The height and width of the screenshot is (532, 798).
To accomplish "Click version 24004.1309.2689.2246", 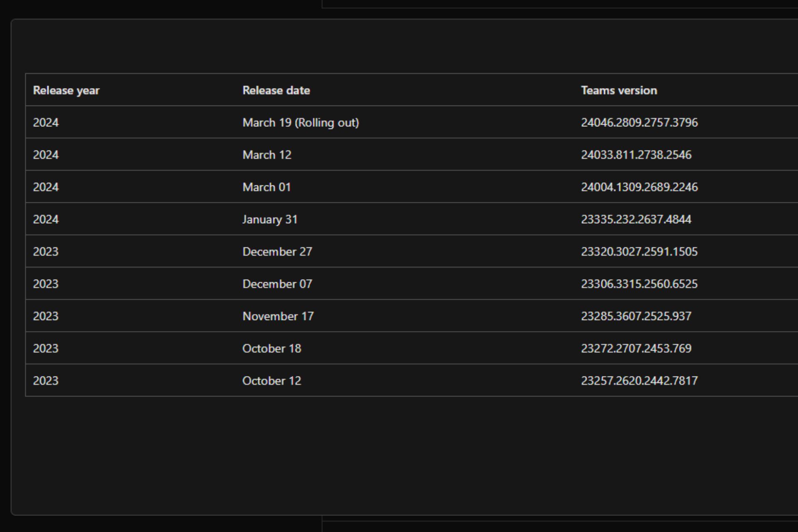I will tap(639, 187).
